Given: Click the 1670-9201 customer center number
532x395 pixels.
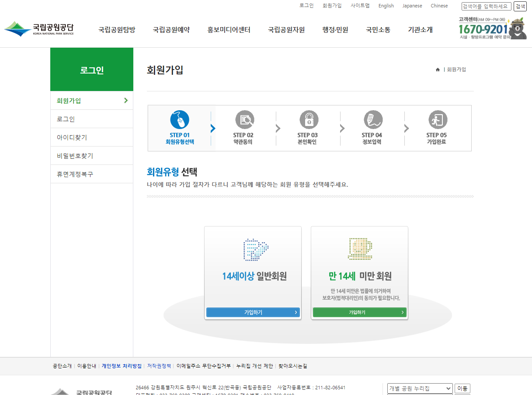Looking at the screenshot, I should coord(483,29).
